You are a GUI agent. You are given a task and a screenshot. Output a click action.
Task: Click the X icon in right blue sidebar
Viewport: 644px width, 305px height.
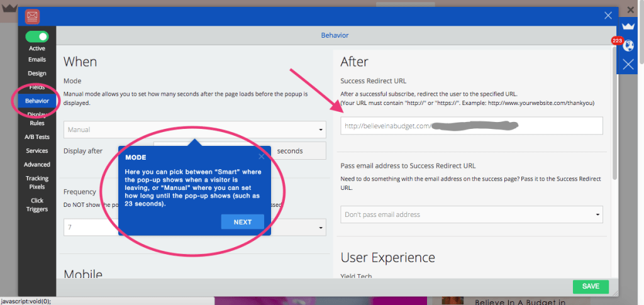point(628,64)
